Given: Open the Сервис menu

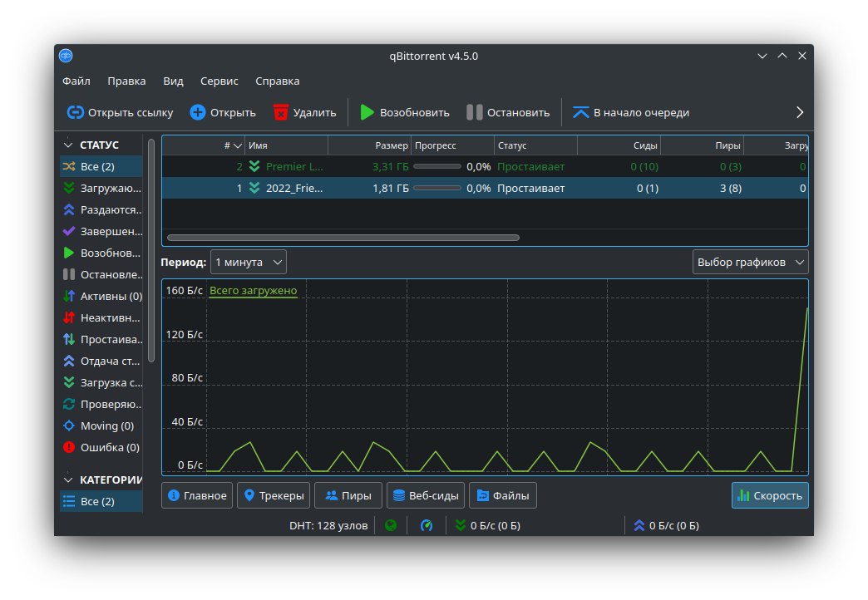Looking at the screenshot, I should 219,81.
